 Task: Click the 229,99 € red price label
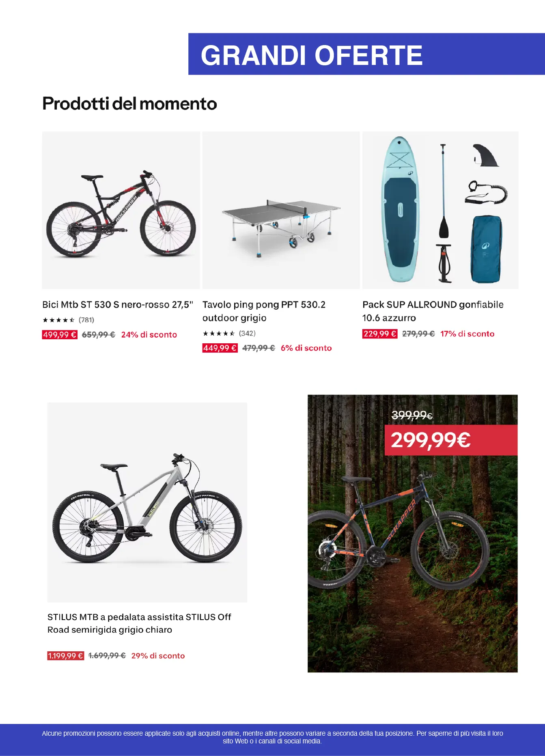[380, 334]
